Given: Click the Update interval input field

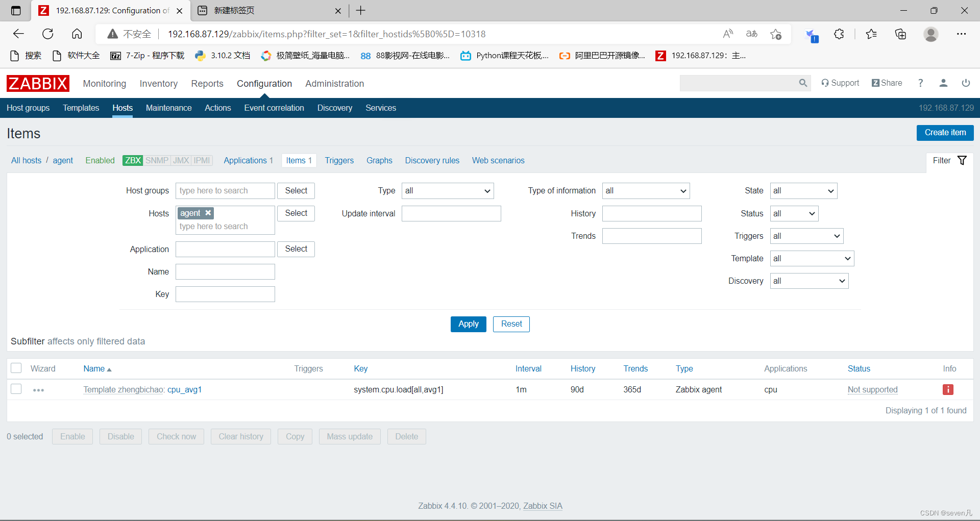Looking at the screenshot, I should click(x=451, y=214).
